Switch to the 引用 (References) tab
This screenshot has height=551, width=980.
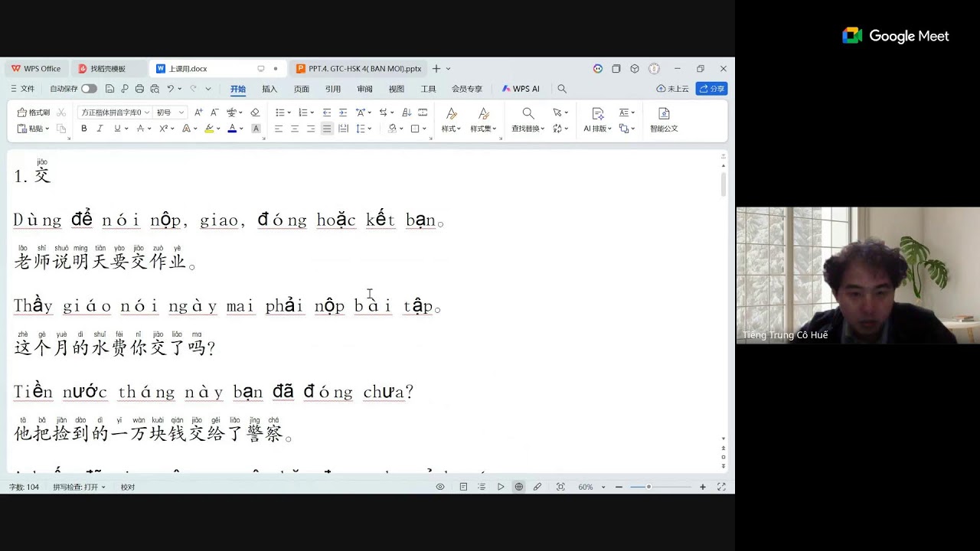click(x=333, y=89)
